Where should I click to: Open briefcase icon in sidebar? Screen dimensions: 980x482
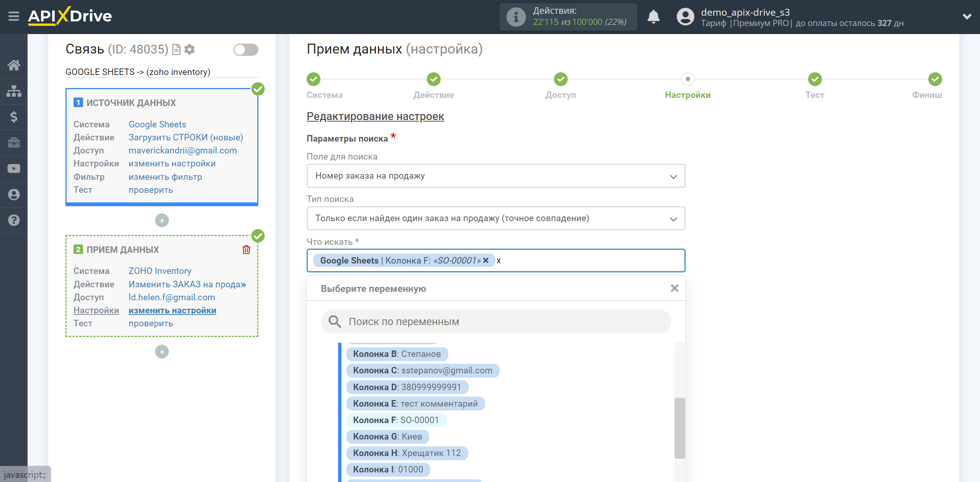tap(14, 143)
